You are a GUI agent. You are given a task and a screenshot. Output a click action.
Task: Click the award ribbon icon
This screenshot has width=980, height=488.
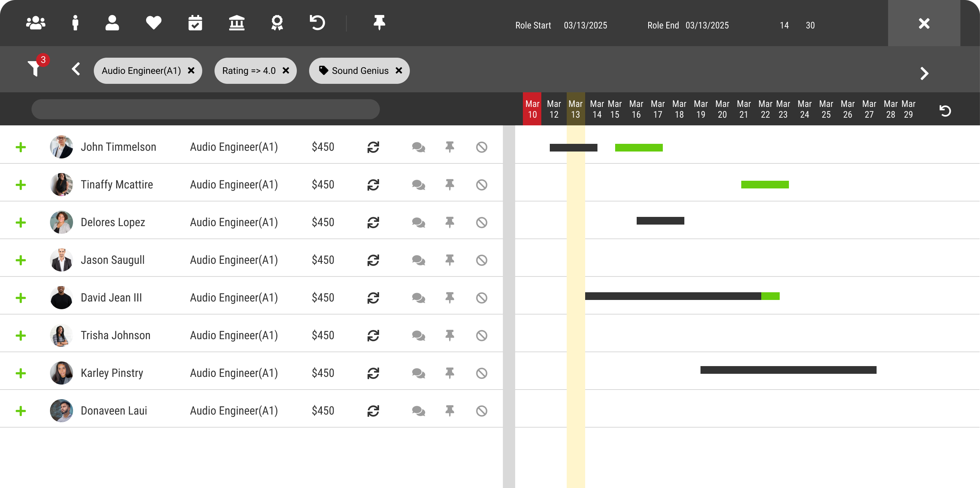pyautogui.click(x=277, y=23)
